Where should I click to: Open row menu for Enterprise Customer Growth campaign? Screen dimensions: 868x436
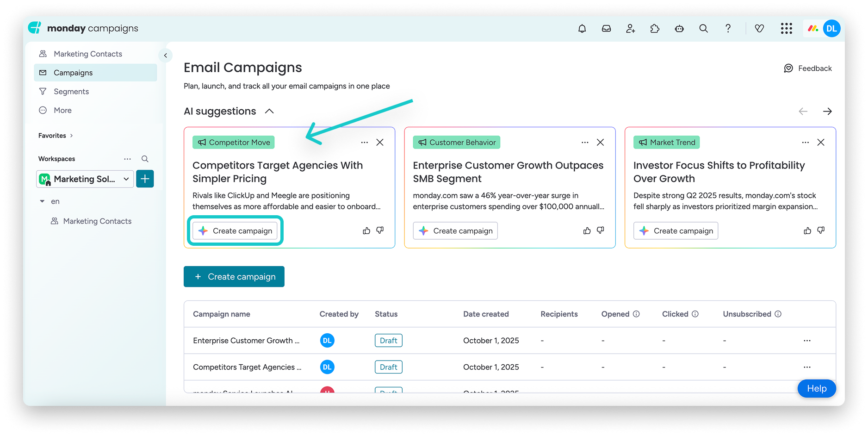click(x=807, y=341)
